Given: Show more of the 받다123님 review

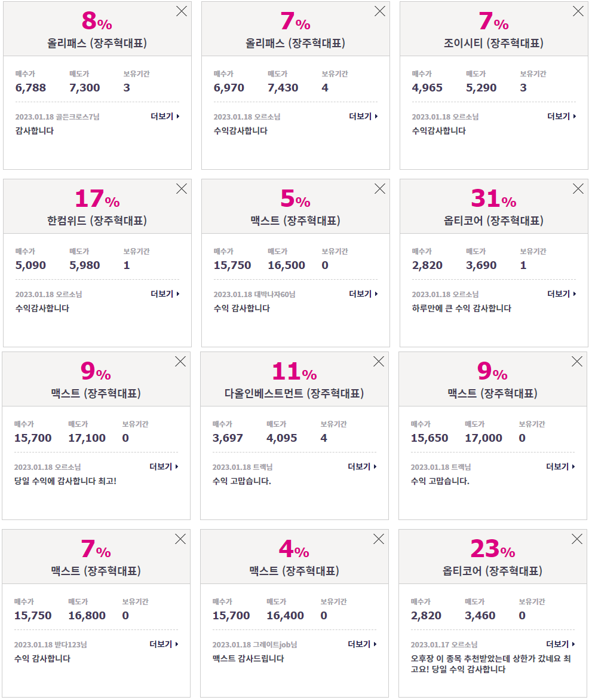Looking at the screenshot, I should tap(164, 644).
